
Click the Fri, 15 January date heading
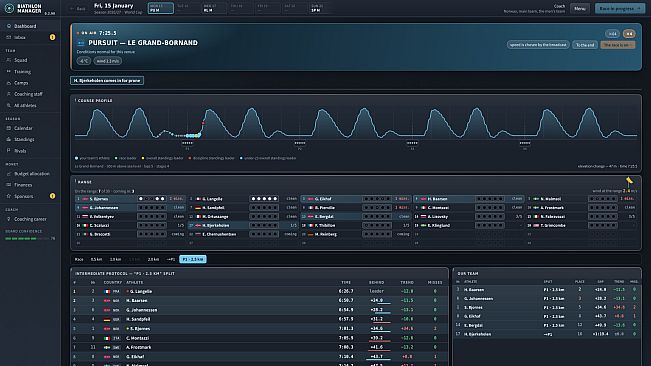(114, 6)
